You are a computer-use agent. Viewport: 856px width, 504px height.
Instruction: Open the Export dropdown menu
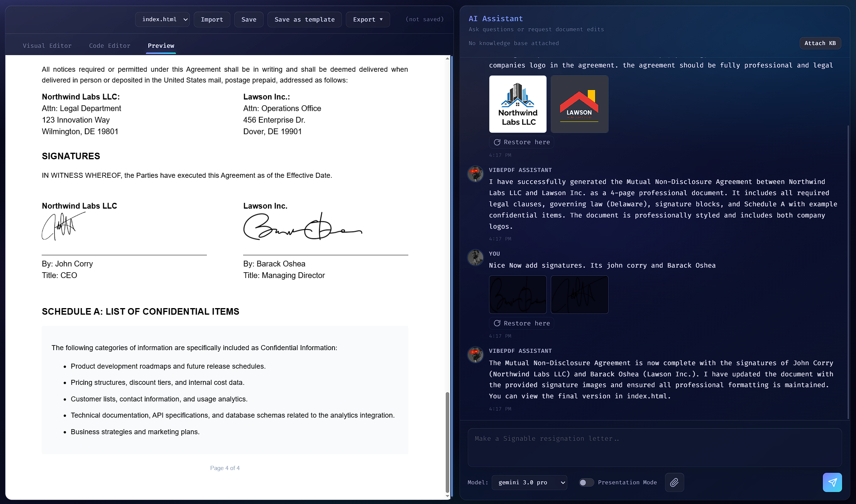(368, 19)
